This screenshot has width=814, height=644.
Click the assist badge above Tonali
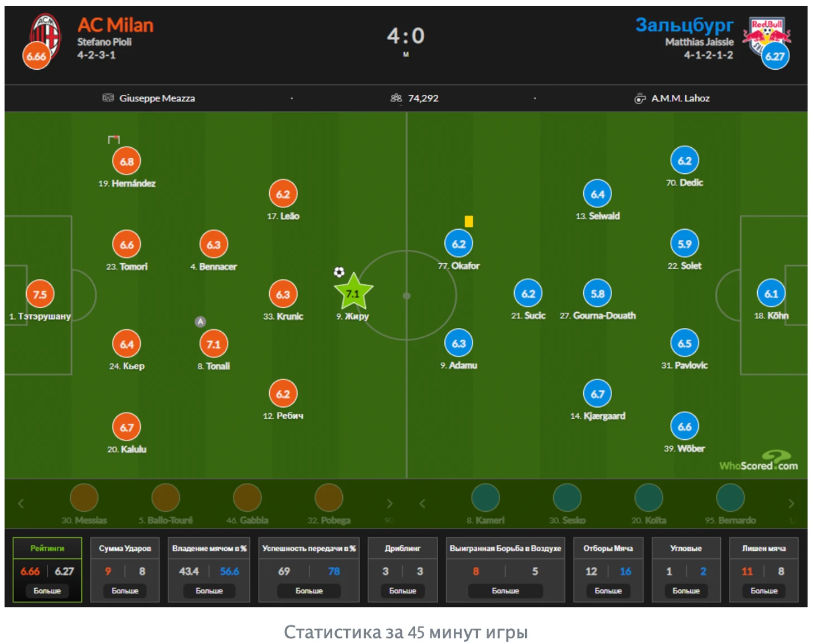(200, 322)
